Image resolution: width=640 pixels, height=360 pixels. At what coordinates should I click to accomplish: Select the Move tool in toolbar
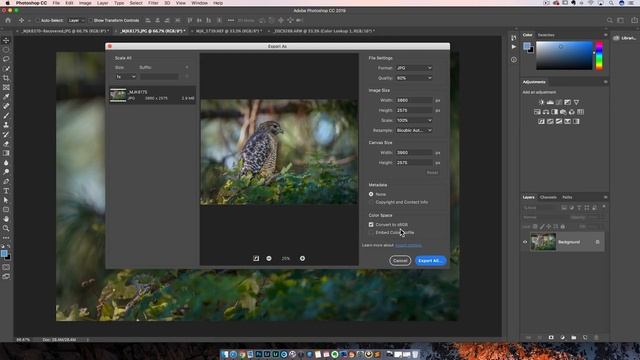click(6, 40)
